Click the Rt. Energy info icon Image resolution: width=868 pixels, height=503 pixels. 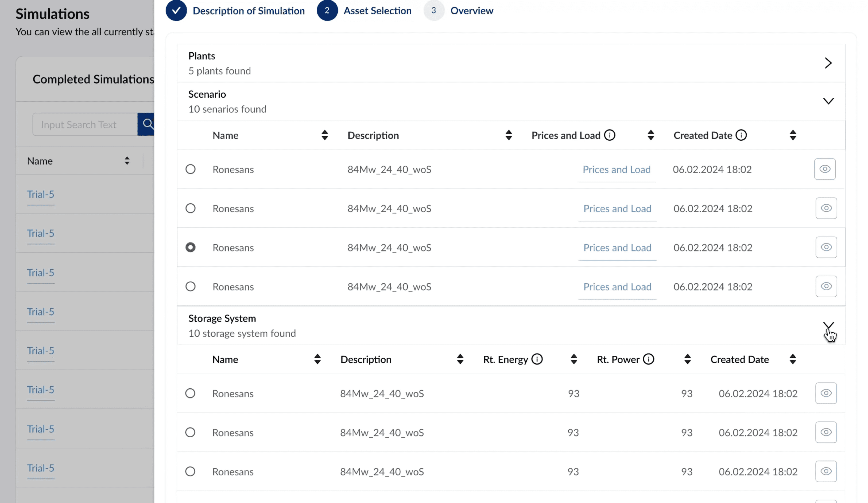[x=537, y=359]
